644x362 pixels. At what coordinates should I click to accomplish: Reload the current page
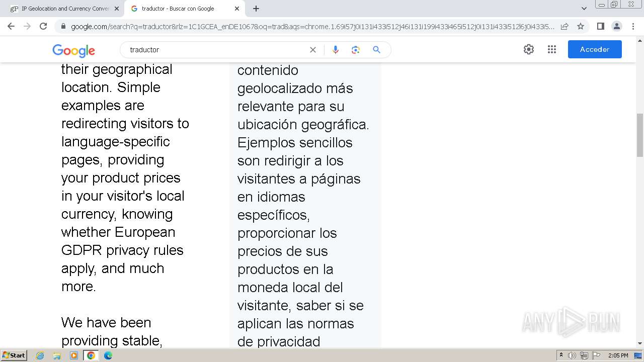43,26
